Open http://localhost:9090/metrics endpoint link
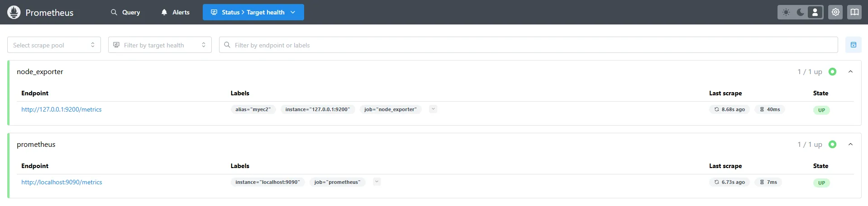Image resolution: width=868 pixels, height=206 pixels. [62, 182]
